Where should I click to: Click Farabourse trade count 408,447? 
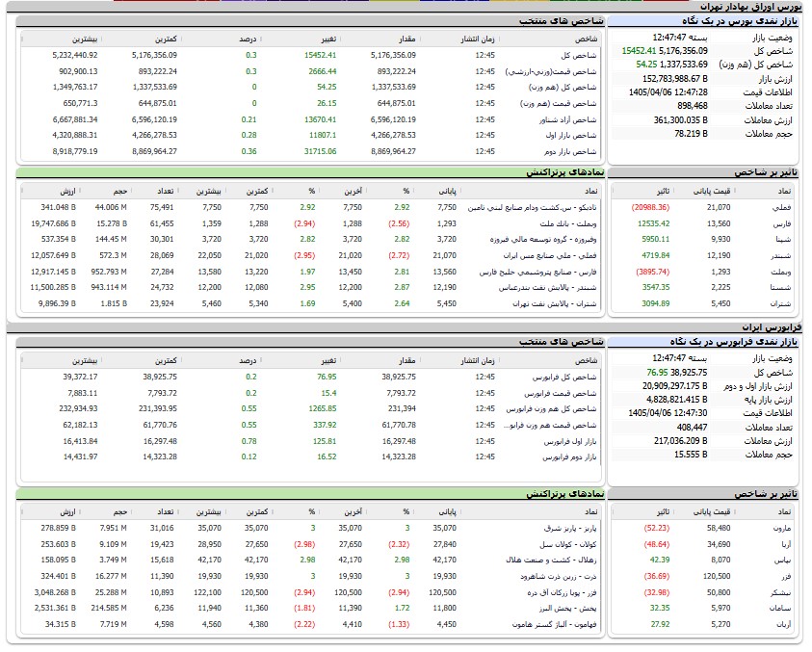tap(692, 428)
